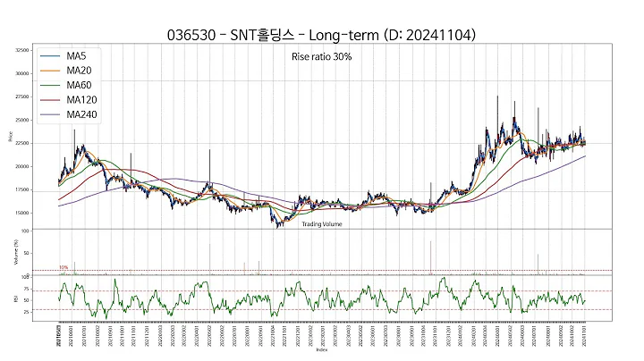644x361 pixels.
Task: Click the 17500 price axis tick
Action: coord(22,190)
